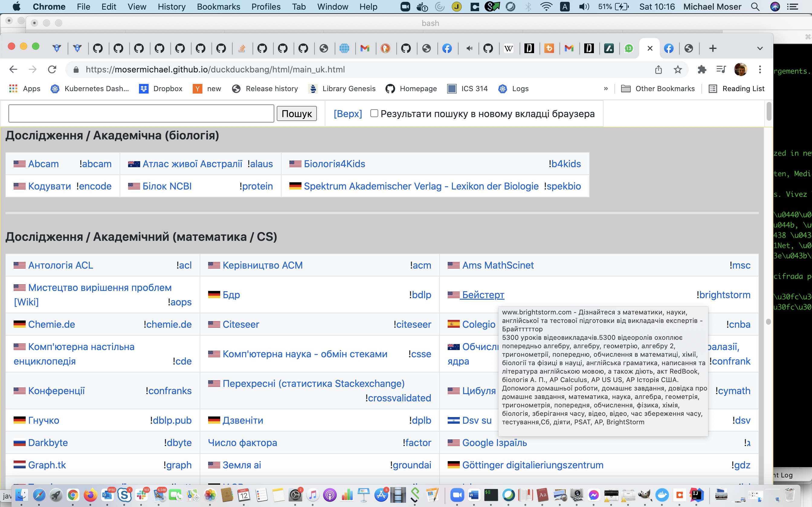
Task: Open Other Bookmarks folder
Action: (658, 88)
